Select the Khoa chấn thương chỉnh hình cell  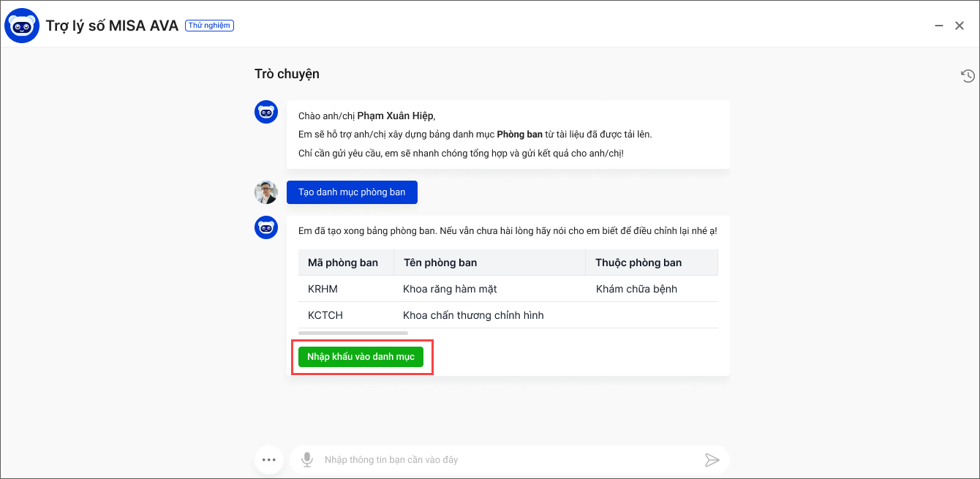[473, 315]
